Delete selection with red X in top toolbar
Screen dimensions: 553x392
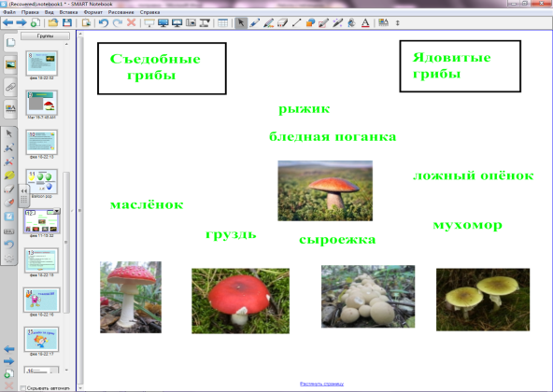click(x=131, y=23)
